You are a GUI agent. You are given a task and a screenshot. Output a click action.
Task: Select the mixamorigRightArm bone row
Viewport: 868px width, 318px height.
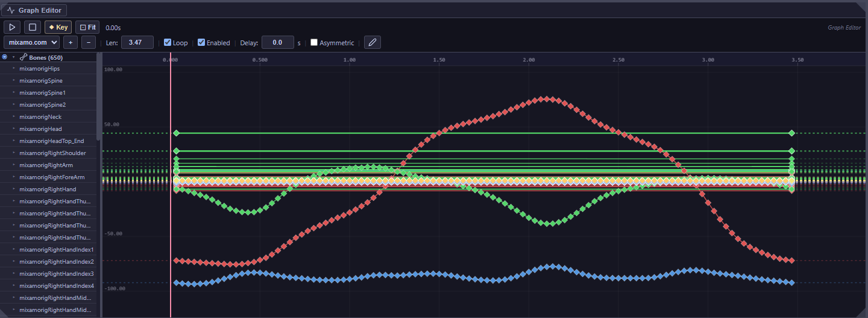point(48,165)
